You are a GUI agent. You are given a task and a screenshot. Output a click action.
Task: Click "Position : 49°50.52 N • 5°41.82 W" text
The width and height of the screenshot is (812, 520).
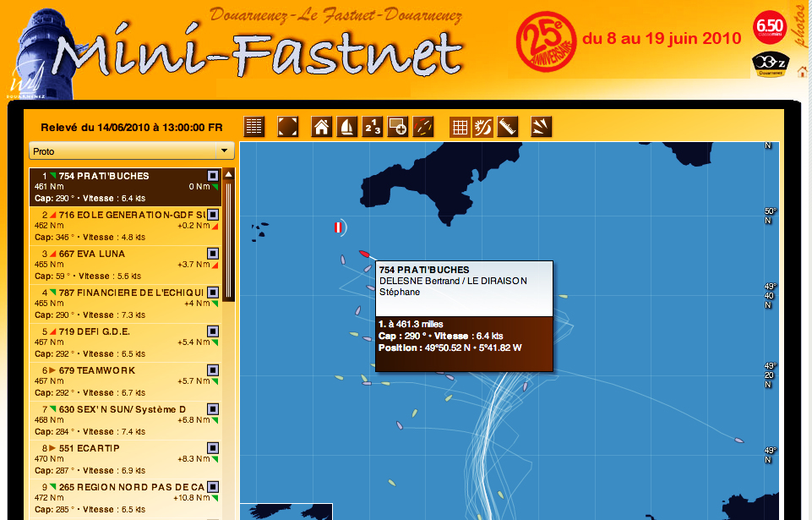(x=450, y=348)
